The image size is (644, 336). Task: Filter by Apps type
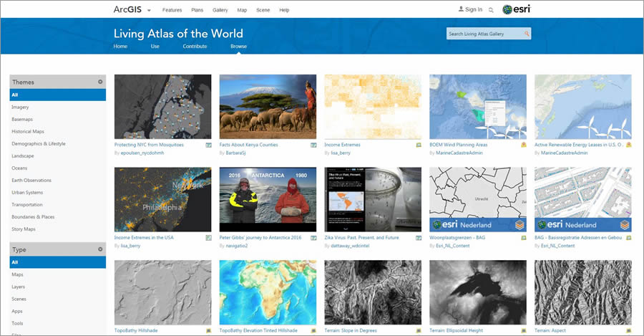tap(17, 312)
